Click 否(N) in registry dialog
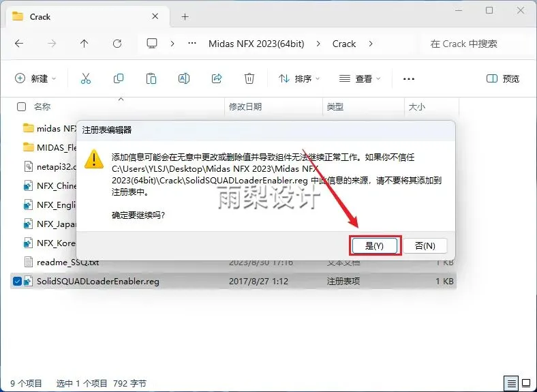The width and height of the screenshot is (537, 392). [x=425, y=245]
